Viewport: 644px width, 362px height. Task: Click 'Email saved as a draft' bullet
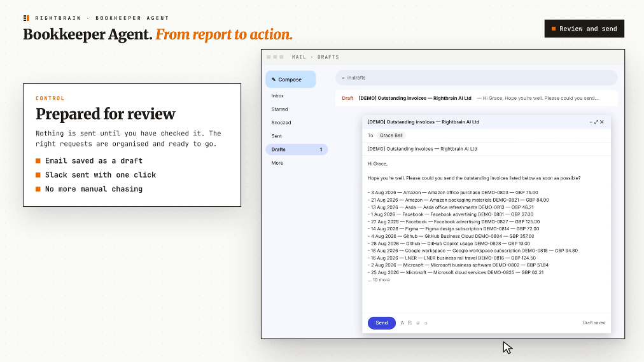[94, 161]
